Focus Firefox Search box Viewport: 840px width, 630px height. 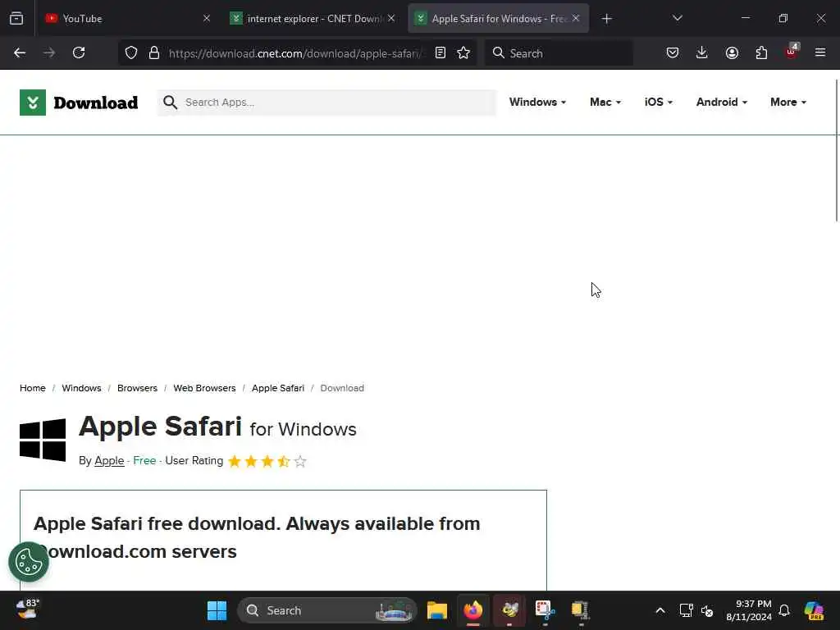559,53
